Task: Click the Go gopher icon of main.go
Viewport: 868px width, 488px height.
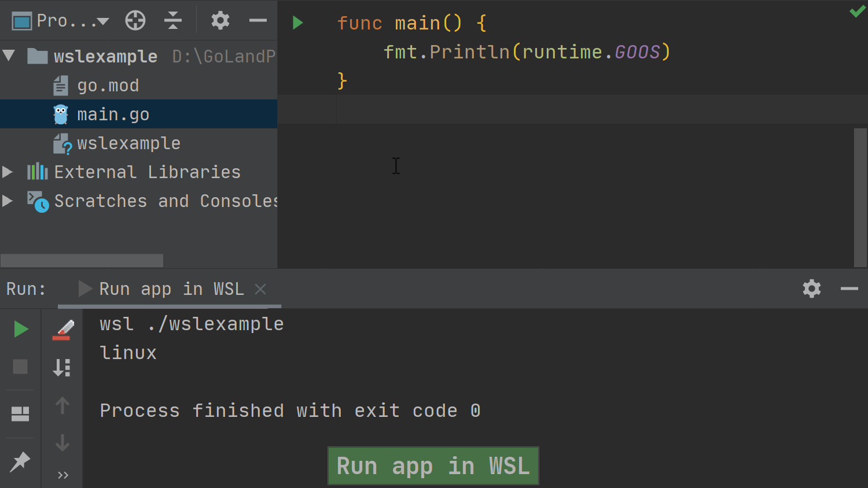Action: point(61,114)
